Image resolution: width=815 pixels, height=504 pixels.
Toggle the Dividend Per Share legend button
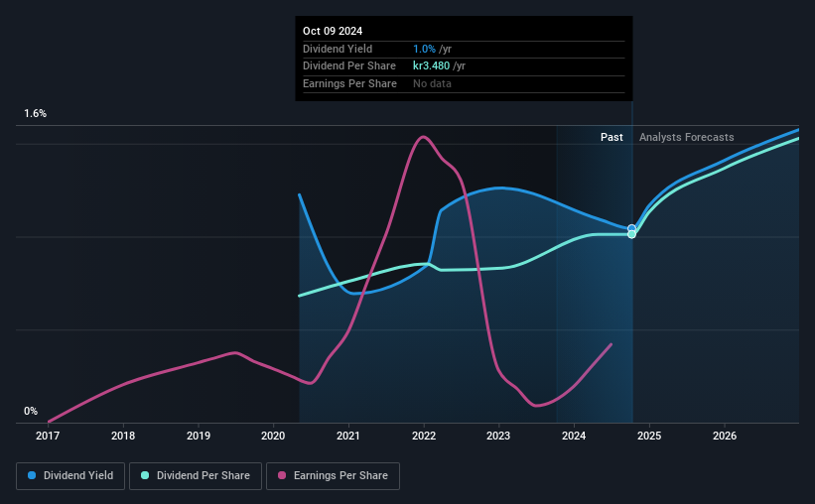coord(196,476)
